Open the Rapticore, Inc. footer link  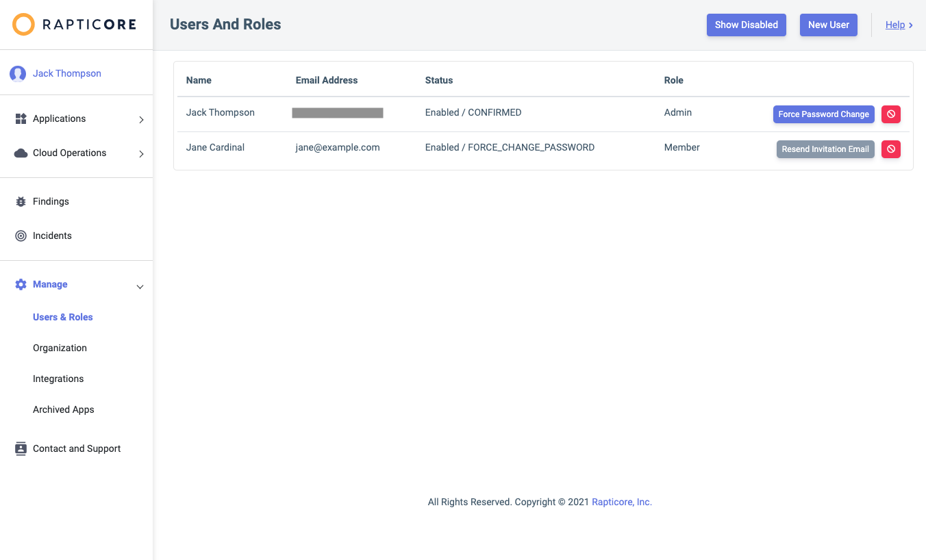click(x=622, y=502)
